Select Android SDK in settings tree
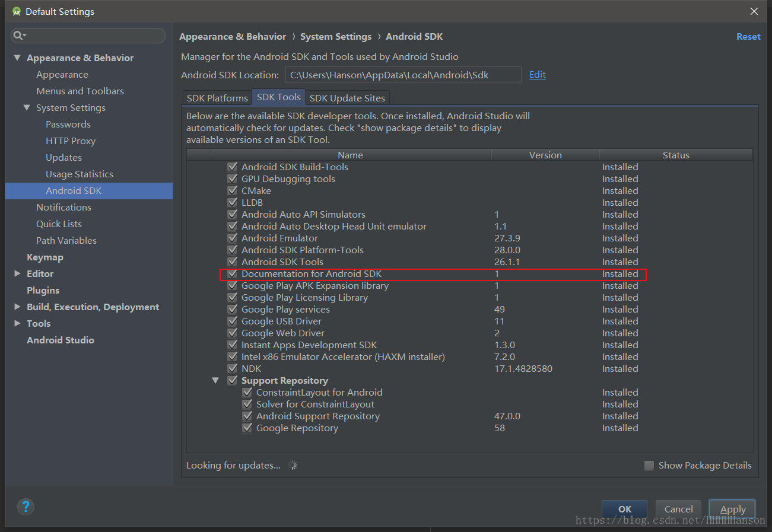 pyautogui.click(x=89, y=190)
